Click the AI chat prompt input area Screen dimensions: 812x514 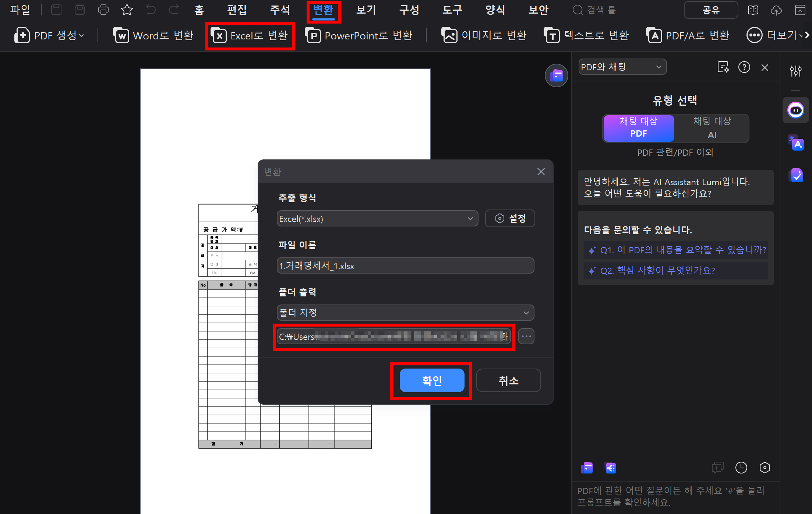(x=675, y=496)
